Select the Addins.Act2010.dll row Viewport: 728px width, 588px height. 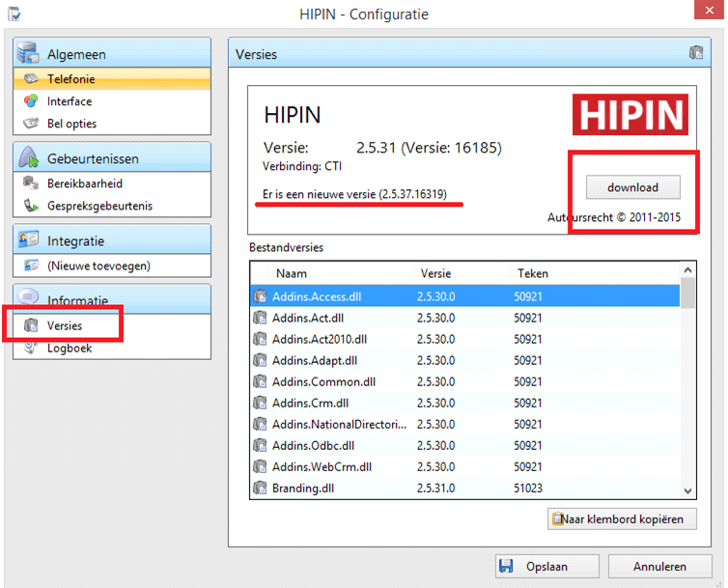(x=464, y=339)
